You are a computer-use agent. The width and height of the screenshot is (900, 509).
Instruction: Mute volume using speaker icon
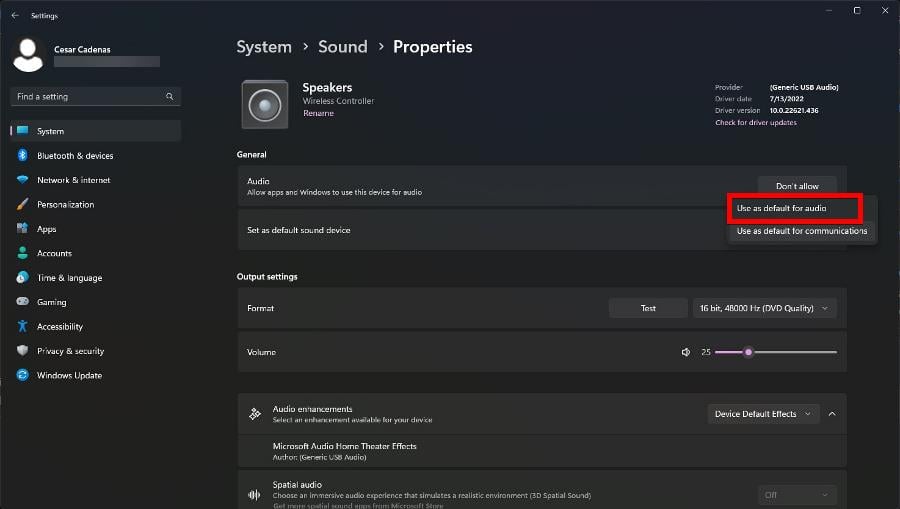(686, 352)
